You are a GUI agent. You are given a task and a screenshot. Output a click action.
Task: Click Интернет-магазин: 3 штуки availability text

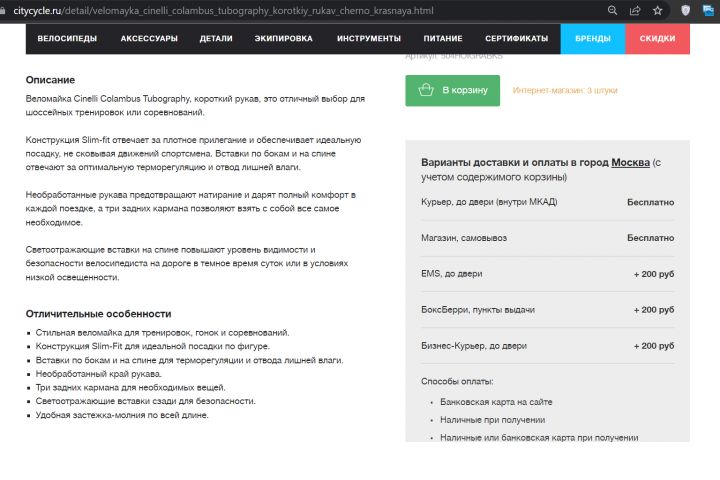565,90
